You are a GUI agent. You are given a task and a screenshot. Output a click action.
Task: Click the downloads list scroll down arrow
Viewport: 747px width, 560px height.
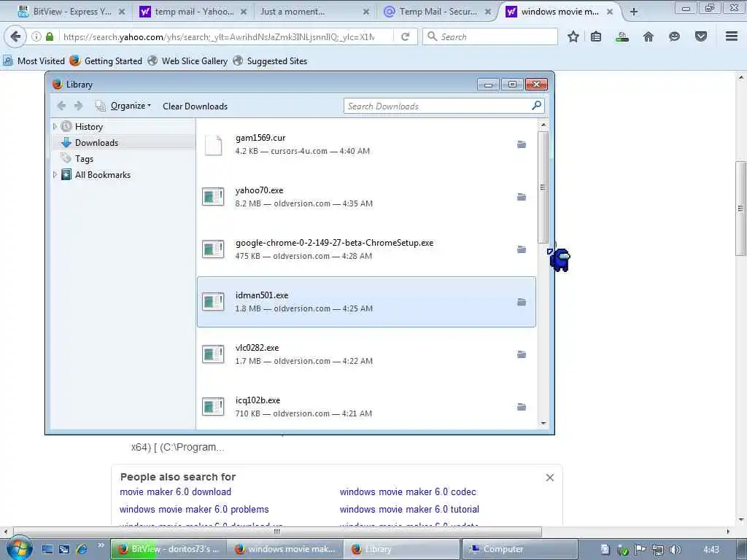(x=543, y=423)
